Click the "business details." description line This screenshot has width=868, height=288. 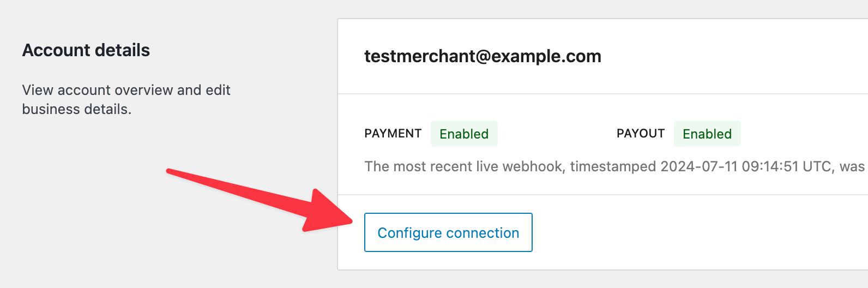[x=76, y=109]
